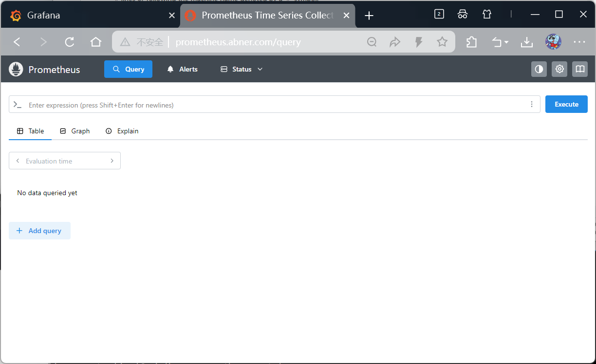Switch to the Grafana browser tab
Image resolution: width=596 pixels, height=364 pixels.
tap(91, 16)
